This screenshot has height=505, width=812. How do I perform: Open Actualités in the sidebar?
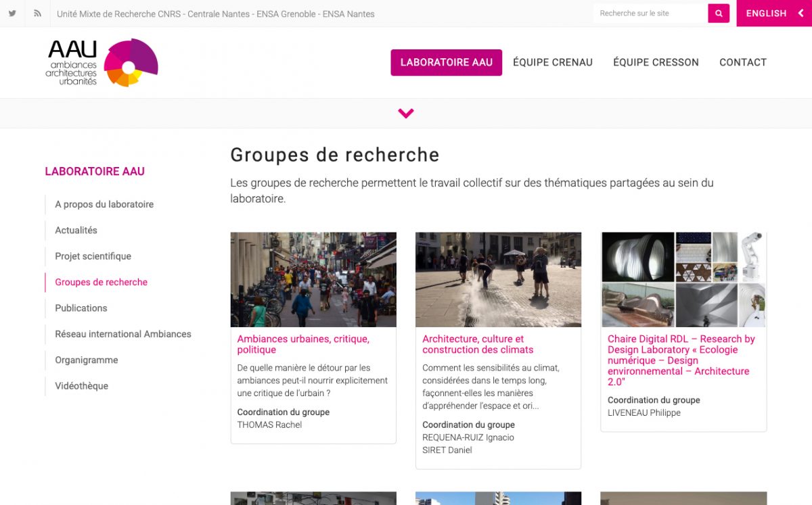(76, 231)
